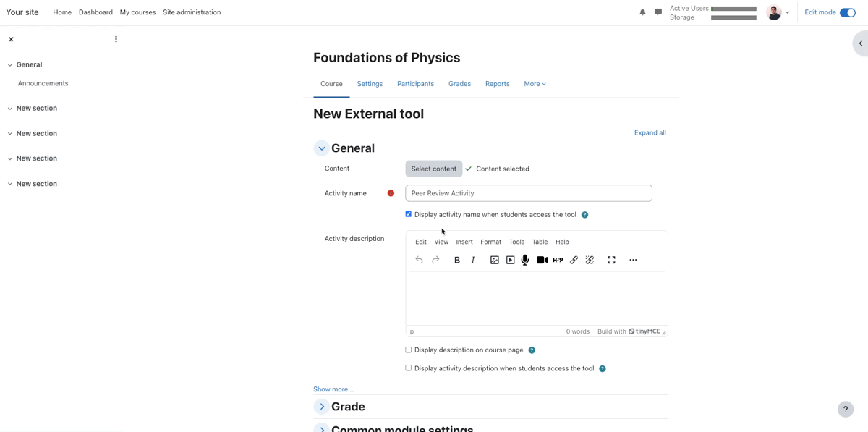Turn off the Edit mode toggle
Image resolution: width=868 pixels, height=432 pixels.
point(846,12)
